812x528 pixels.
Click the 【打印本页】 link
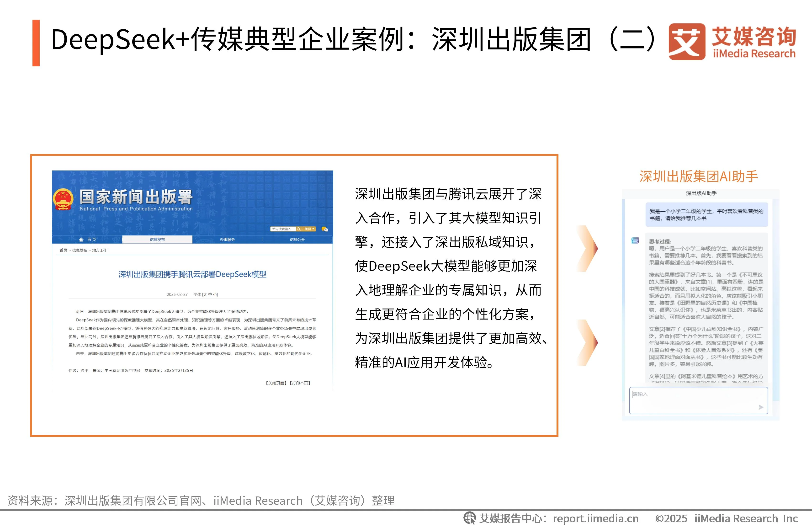tap(300, 383)
